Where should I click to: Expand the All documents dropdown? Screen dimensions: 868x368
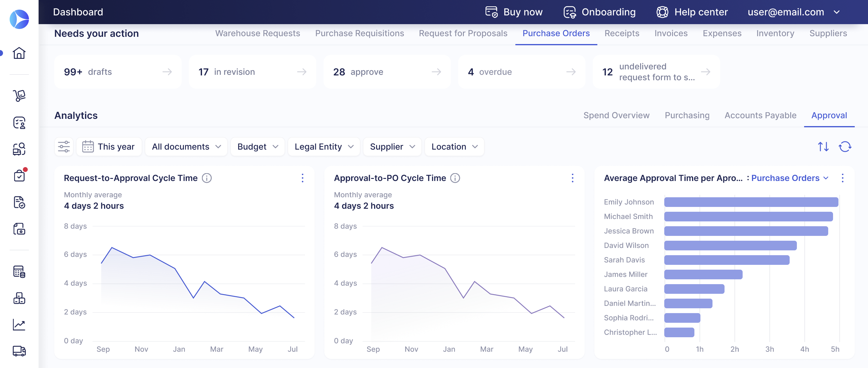pyautogui.click(x=186, y=147)
